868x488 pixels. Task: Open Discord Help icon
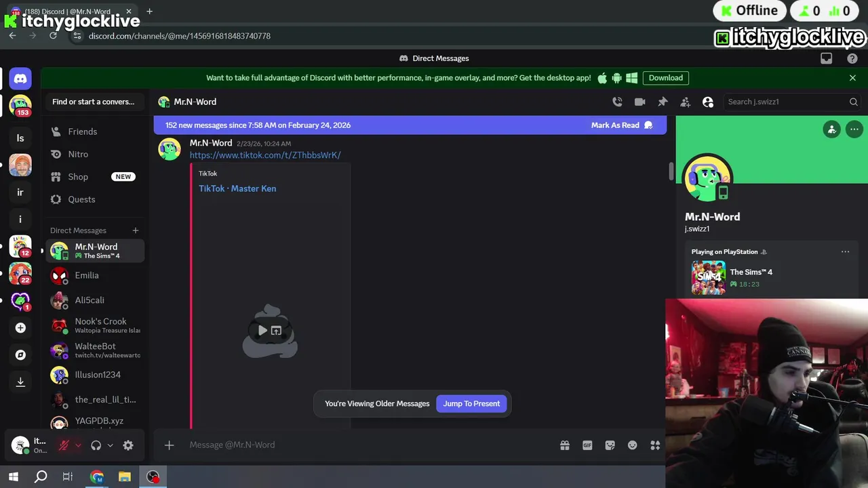click(x=852, y=58)
